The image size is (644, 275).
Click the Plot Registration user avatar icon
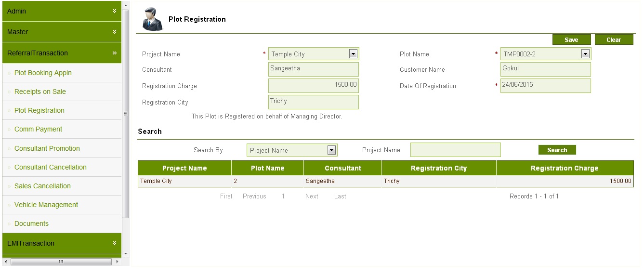(x=153, y=19)
